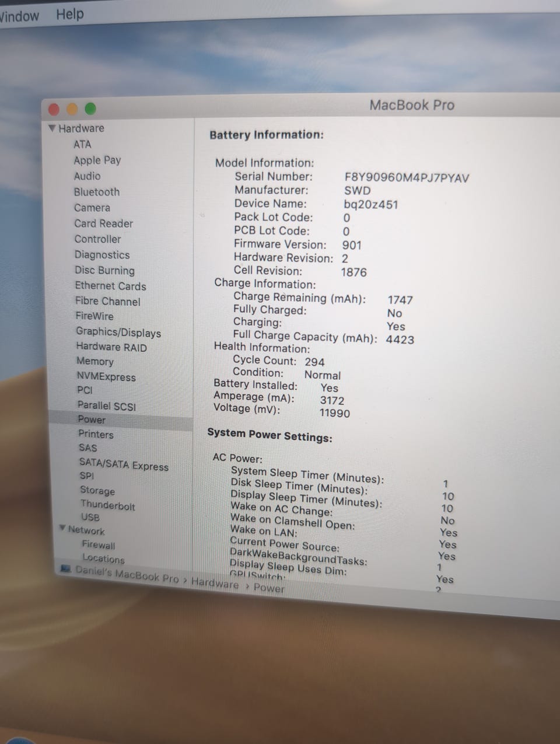Select Storage in the sidebar
The height and width of the screenshot is (744, 560).
click(97, 490)
